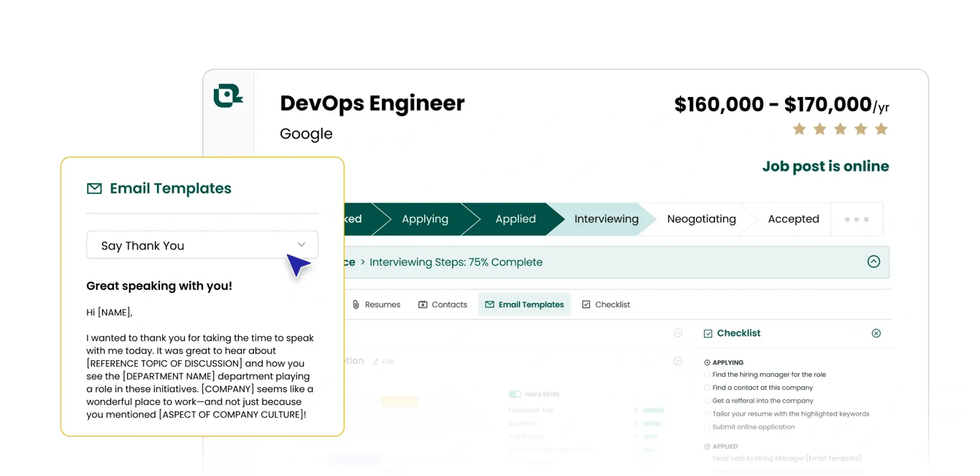980x476 pixels.
Task: Click 'Job post is online' status link
Action: click(825, 167)
